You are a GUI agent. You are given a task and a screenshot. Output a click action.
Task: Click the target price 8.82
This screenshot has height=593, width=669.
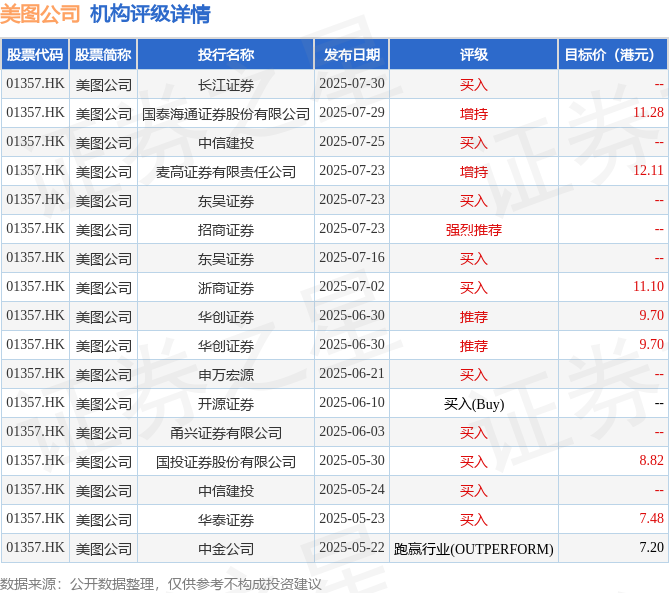click(652, 461)
